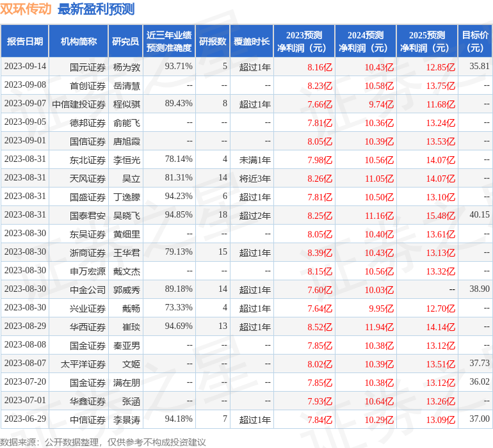This screenshot has width=493, height=448.
Task: Click researcher name 程似骐
Action: coord(126,104)
